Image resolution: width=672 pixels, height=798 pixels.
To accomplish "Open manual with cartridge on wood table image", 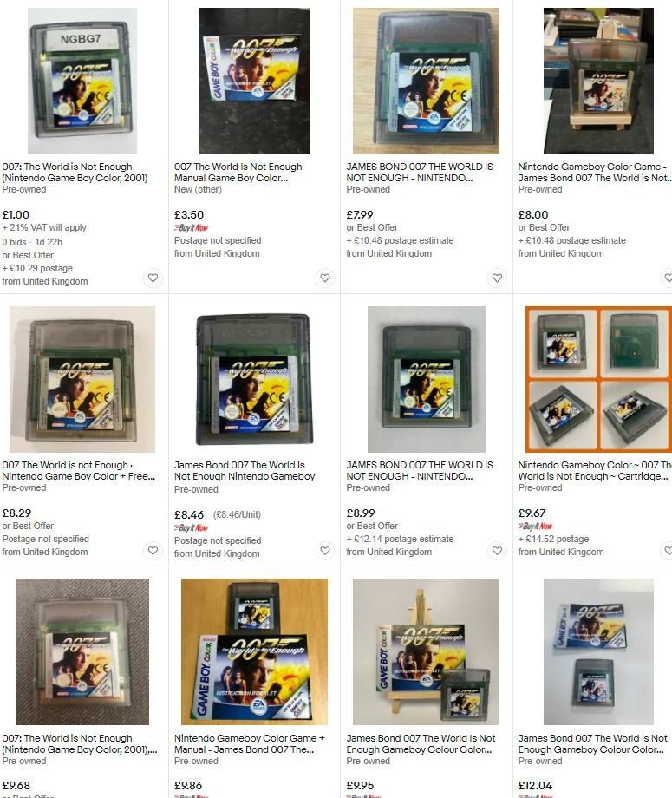I will coord(254,651).
